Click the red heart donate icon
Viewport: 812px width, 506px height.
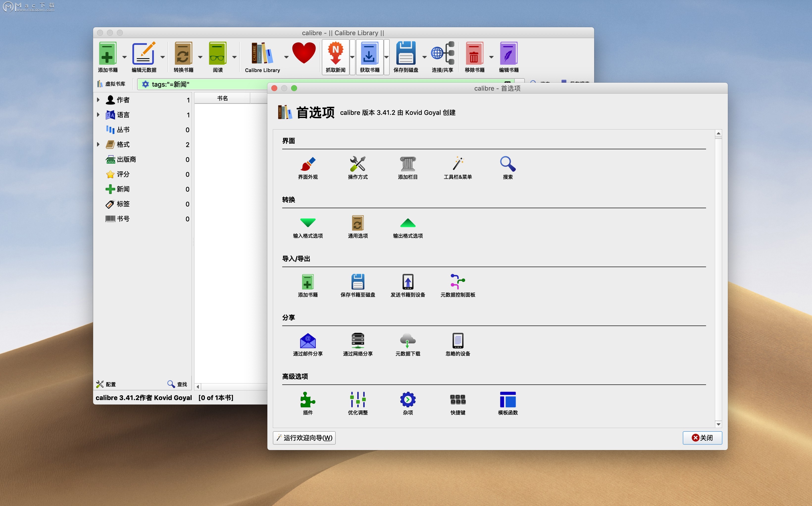pos(304,53)
